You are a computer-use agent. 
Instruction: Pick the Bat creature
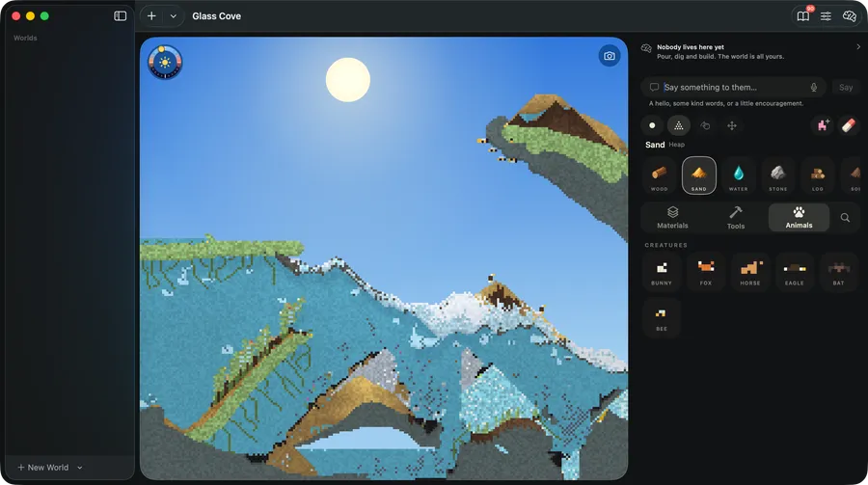click(x=839, y=272)
